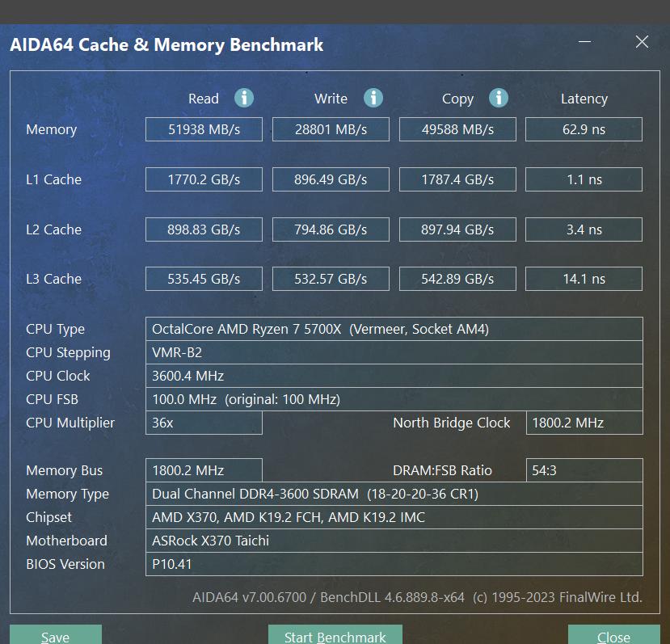The width and height of the screenshot is (670, 644).
Task: Click L2 Cache copy 897.94 GB/s
Action: click(457, 229)
